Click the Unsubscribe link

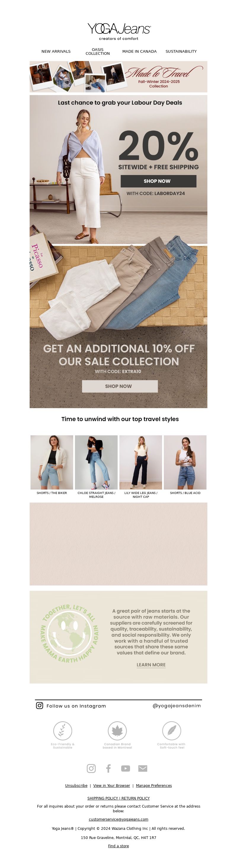point(76,785)
